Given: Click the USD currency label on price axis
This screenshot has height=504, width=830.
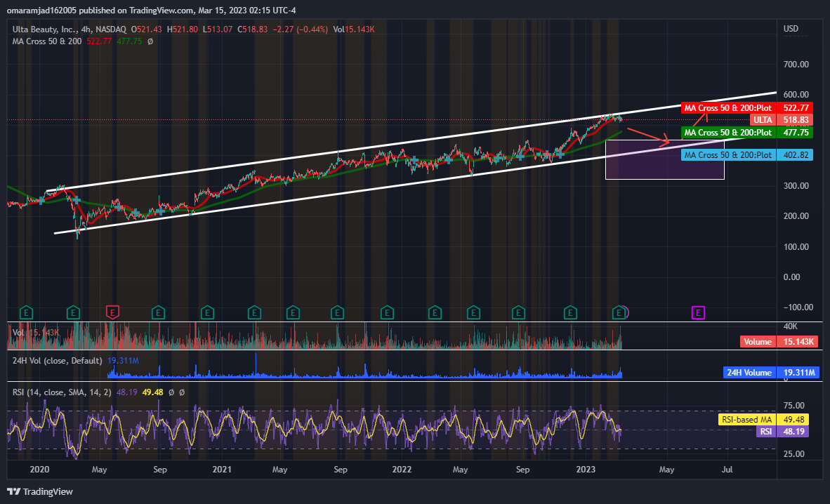Looking at the screenshot, I should tap(791, 29).
